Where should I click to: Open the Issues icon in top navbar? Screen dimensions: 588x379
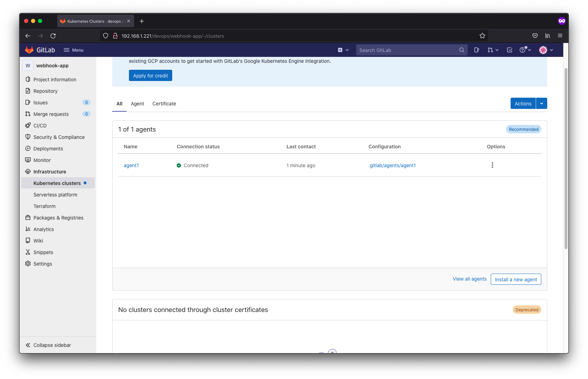click(x=476, y=50)
